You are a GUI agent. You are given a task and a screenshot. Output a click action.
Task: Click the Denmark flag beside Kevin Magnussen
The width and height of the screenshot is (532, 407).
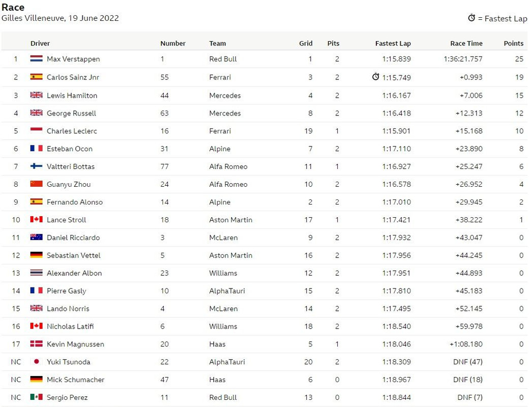[36, 344]
